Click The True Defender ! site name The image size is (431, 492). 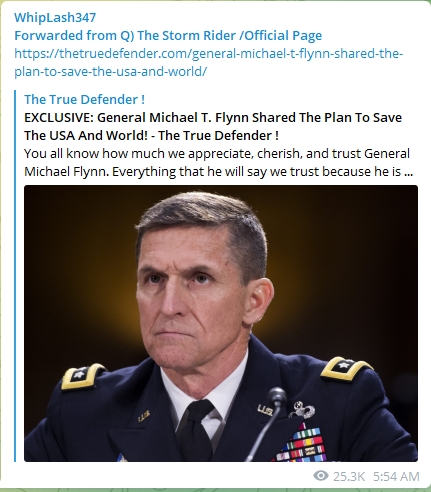84,99
